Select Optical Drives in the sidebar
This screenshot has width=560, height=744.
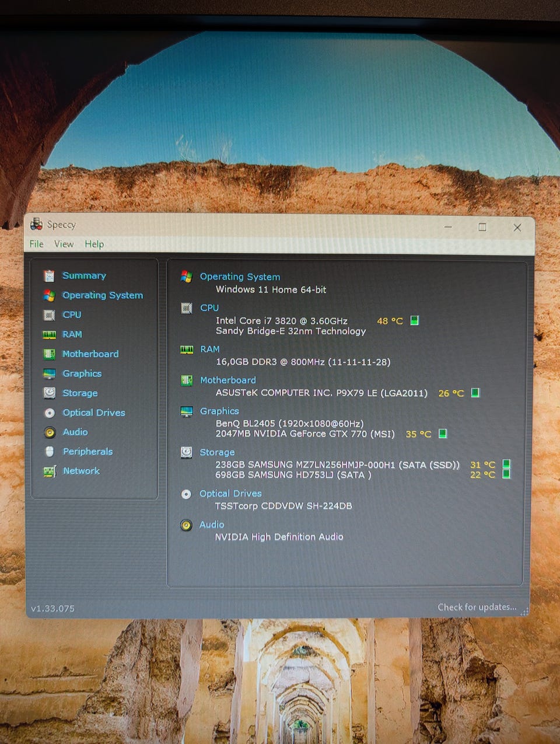(94, 413)
